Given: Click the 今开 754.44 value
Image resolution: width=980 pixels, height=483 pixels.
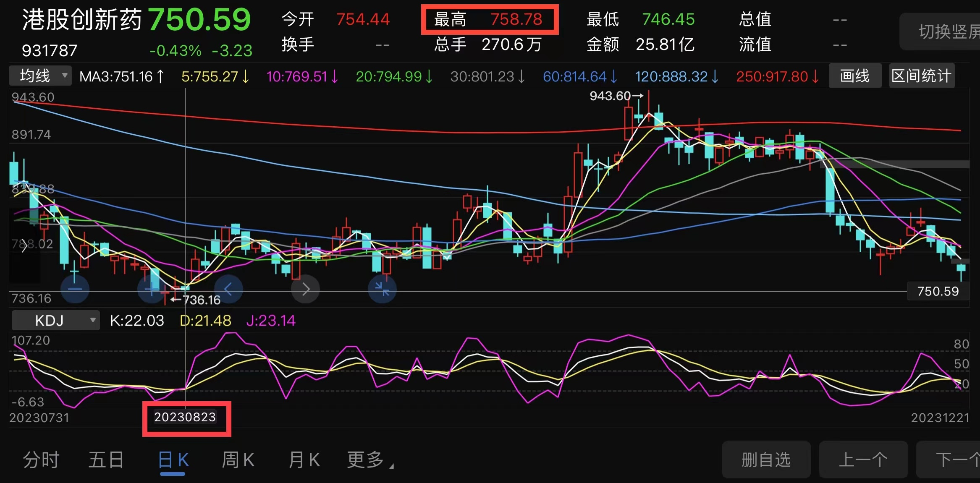Looking at the screenshot, I should 363,19.
